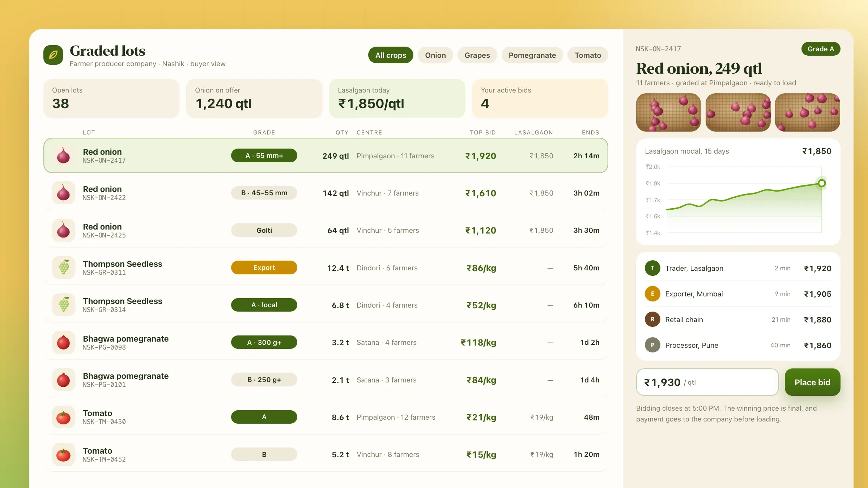Click the Export grade pill for Thompson Seedless
This screenshot has width=868, height=488.
264,267
